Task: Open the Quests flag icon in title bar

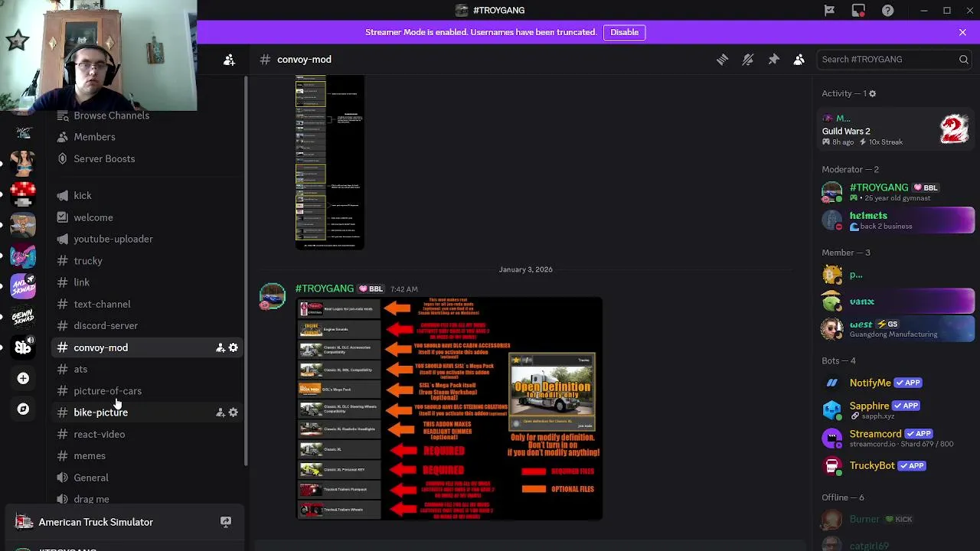Action: pos(829,10)
